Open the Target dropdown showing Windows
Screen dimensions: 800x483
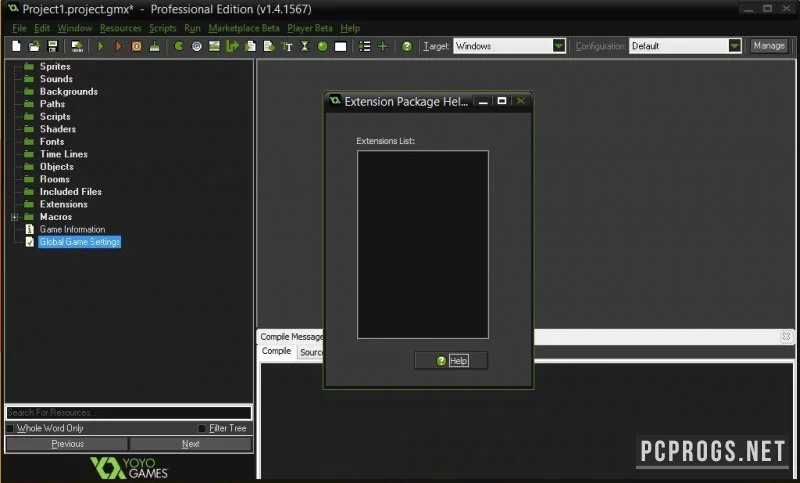click(560, 46)
